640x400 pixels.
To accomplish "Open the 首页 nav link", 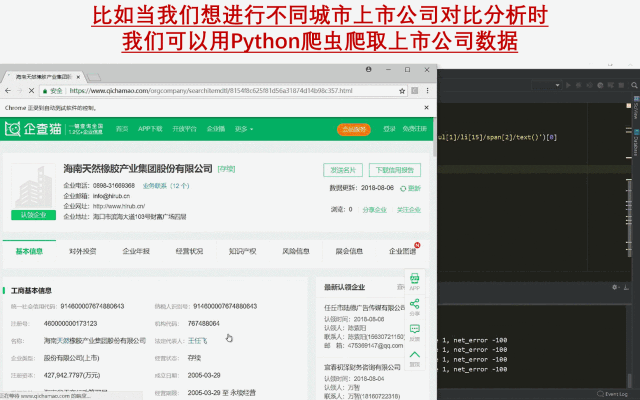I will [x=122, y=129].
